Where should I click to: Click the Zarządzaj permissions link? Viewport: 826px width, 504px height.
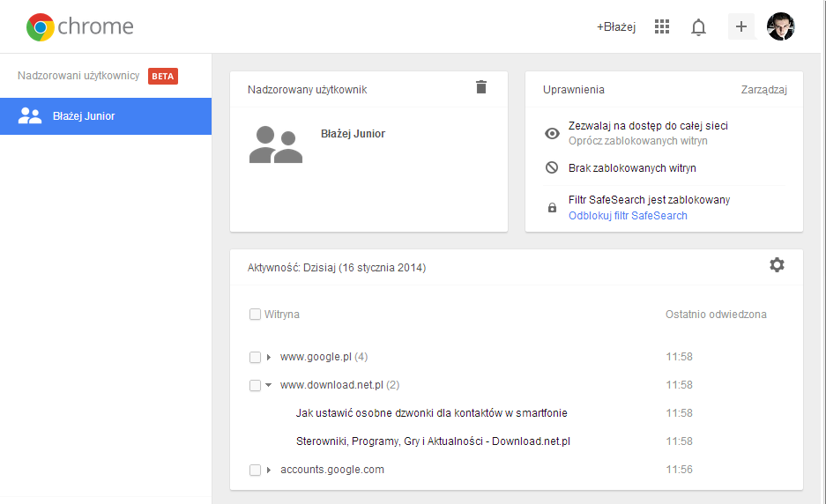point(763,90)
